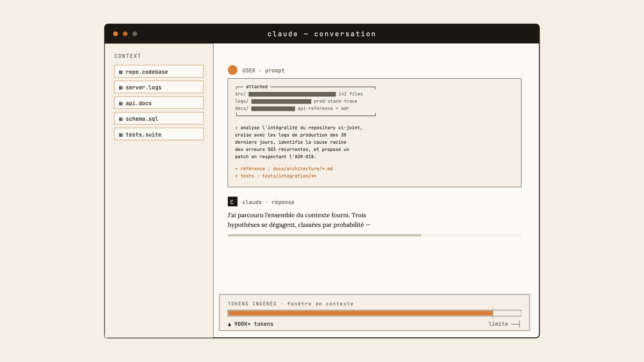Click the 'claude — conversation' window title
Viewport: 644px width, 362px height.
322,34
